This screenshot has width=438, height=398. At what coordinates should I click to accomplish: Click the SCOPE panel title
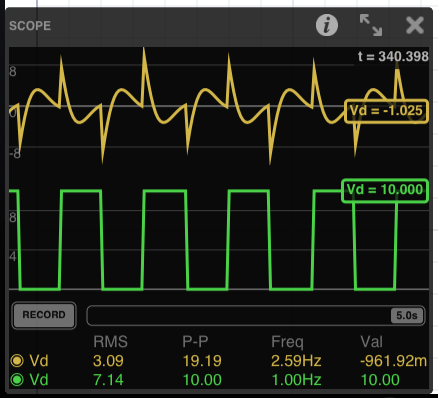pyautogui.click(x=30, y=26)
